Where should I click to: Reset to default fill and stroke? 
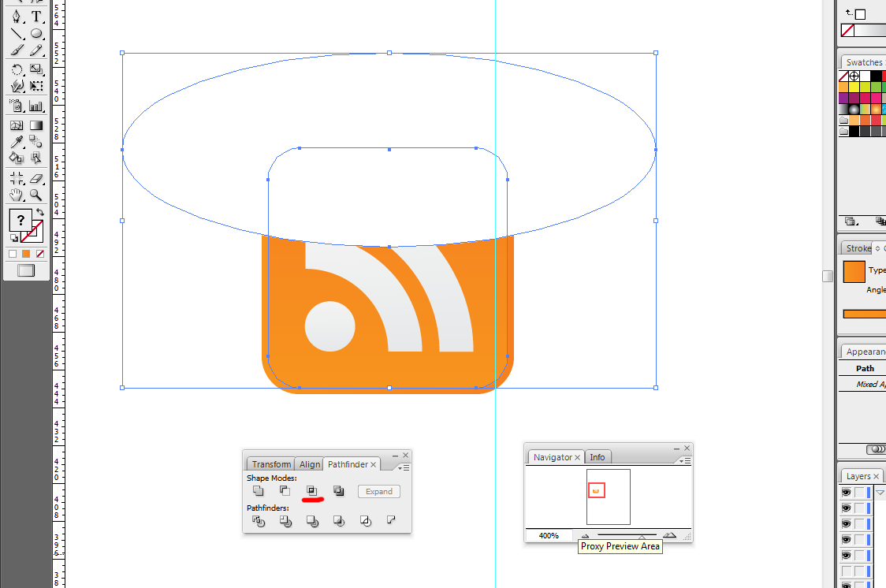point(13,238)
